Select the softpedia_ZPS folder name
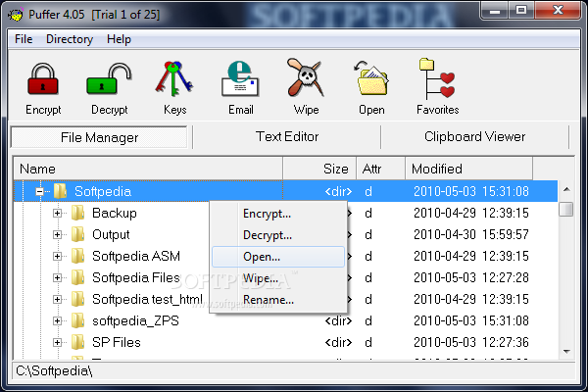Image resolution: width=588 pixels, height=392 pixels. (x=135, y=320)
